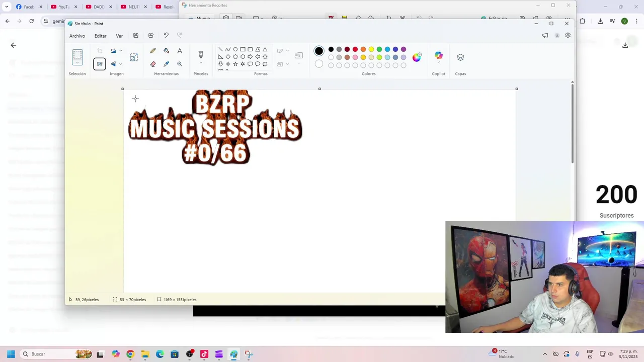
Task: Open Chrome from the taskbar
Action: tap(130, 354)
